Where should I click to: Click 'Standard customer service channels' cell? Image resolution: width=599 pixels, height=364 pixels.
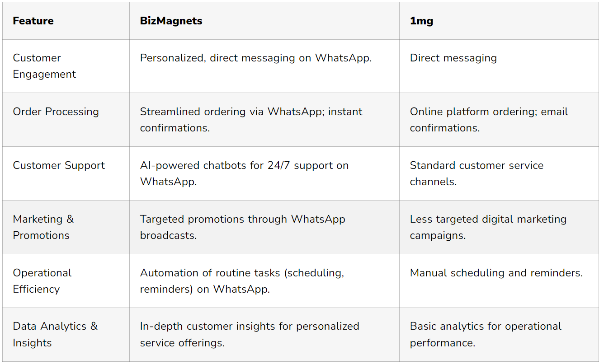tap(476, 173)
